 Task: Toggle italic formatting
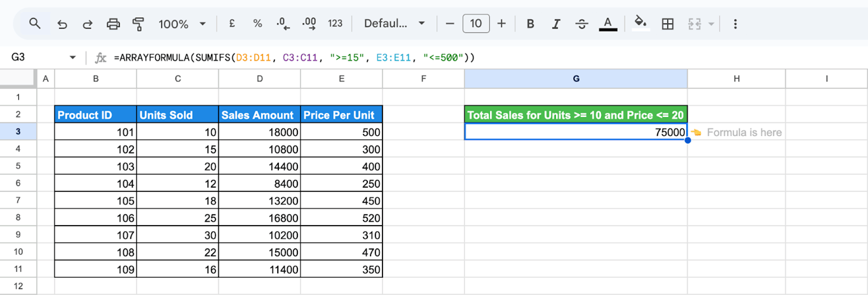556,24
